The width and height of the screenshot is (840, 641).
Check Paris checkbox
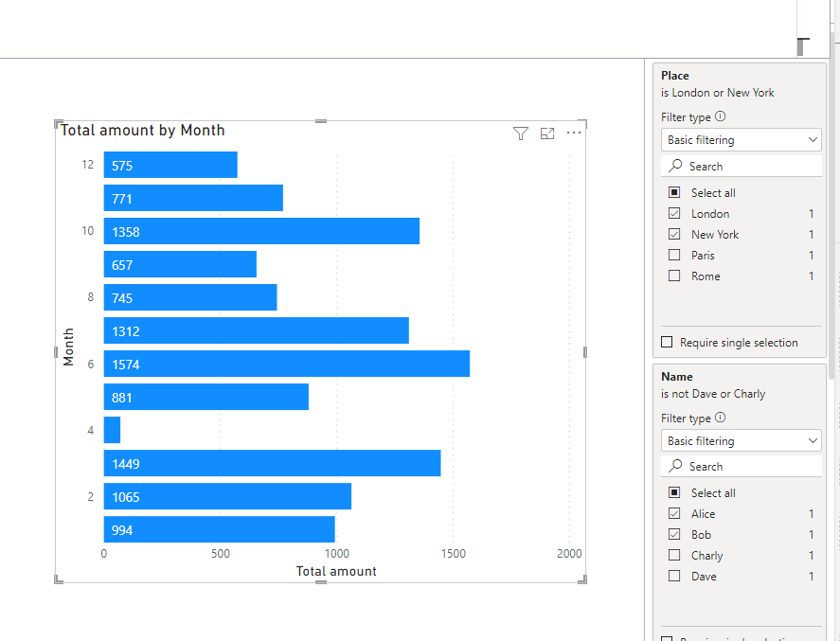click(674, 255)
